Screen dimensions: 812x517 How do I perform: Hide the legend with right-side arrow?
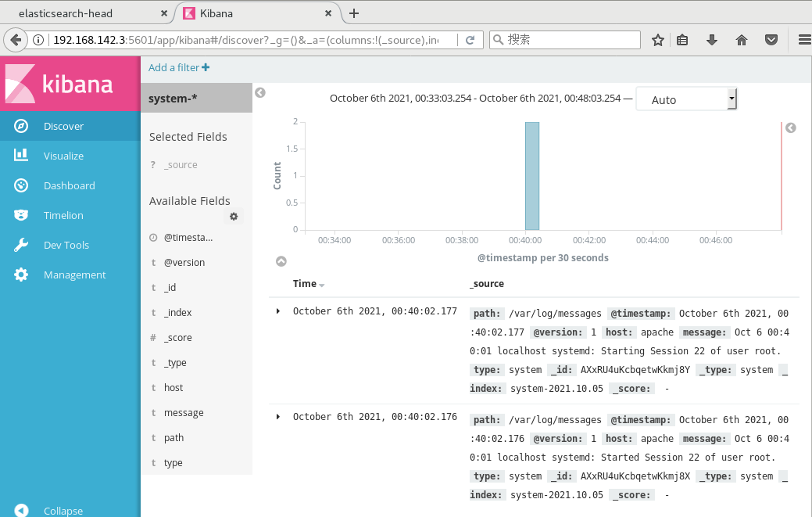pyautogui.click(x=790, y=128)
